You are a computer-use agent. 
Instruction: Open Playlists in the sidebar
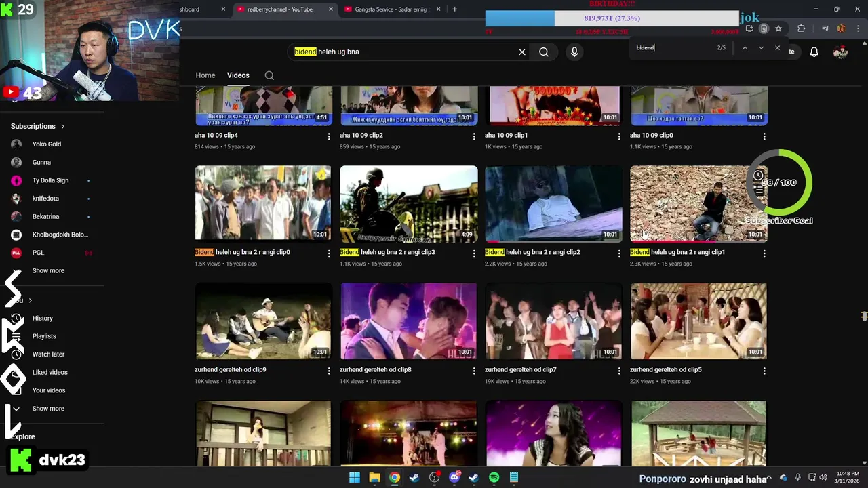coord(44,336)
